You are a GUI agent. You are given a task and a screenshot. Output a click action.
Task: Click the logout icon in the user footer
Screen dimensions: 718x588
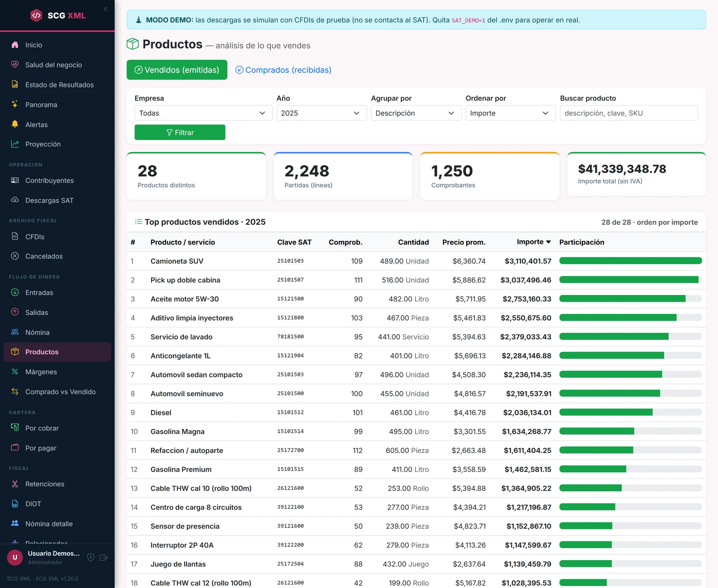click(104, 558)
